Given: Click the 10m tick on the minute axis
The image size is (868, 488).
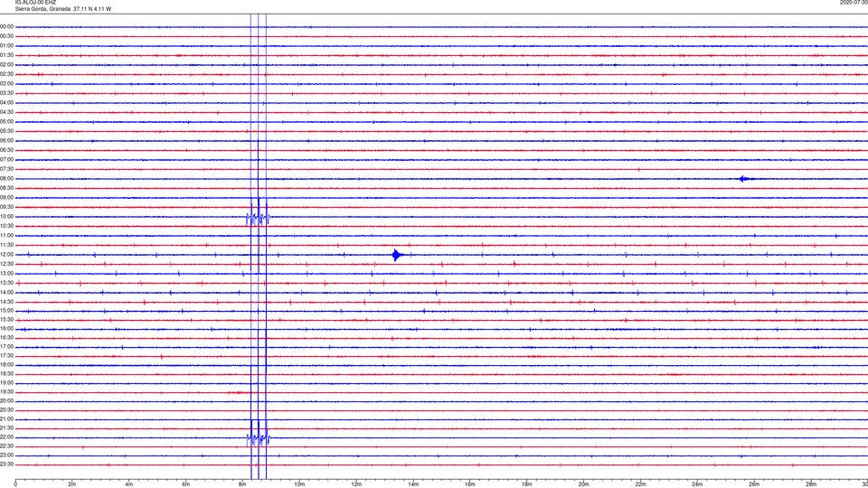Looking at the screenshot, I should pos(299,484).
